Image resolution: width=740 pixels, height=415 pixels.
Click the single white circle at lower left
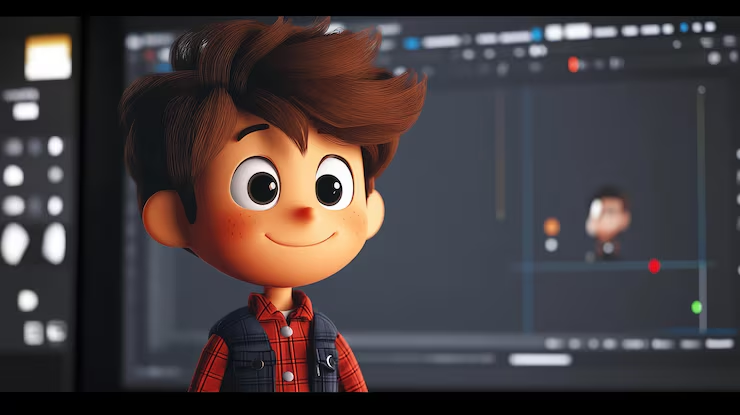(28, 300)
